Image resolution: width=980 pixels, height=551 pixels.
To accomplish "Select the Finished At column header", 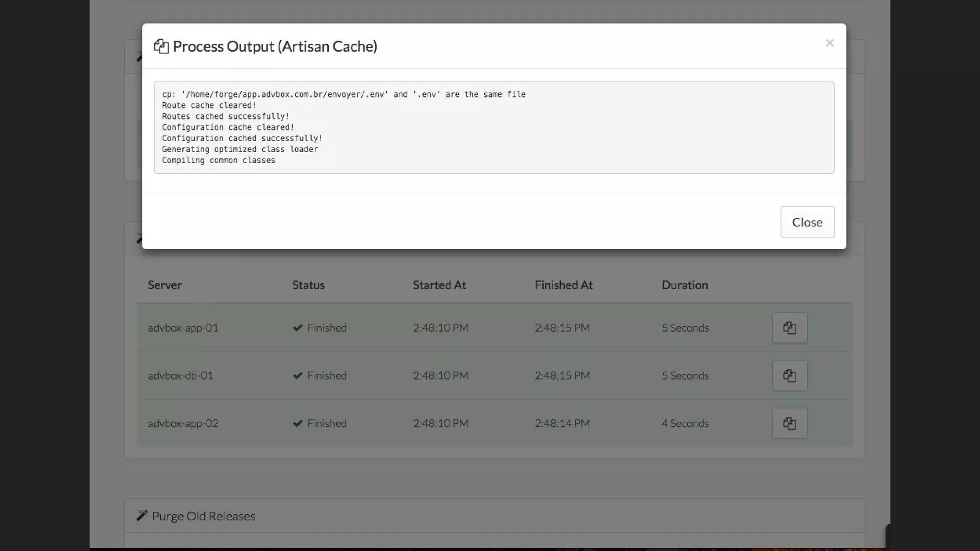I will 563,285.
